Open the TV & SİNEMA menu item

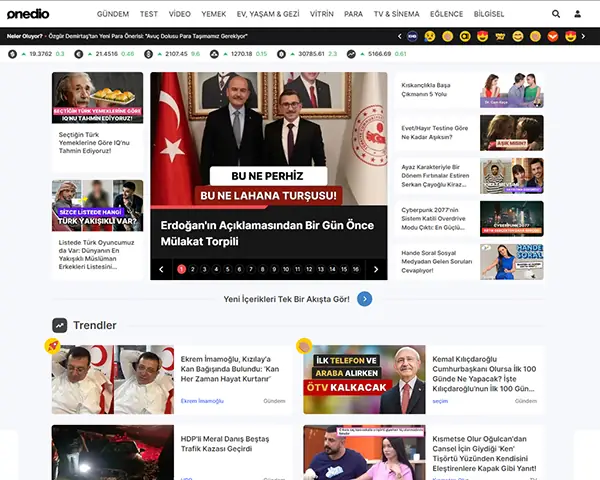tap(396, 14)
